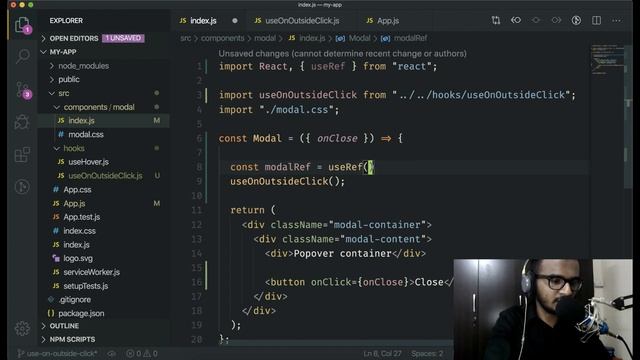This screenshot has height=360, width=640.
Task: Split the editor to the right
Action: tap(596, 20)
